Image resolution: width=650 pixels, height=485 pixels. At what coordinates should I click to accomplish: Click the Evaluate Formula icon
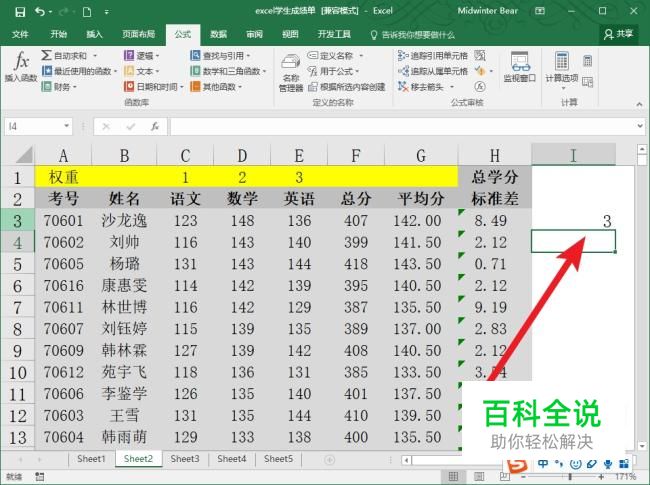(480, 87)
